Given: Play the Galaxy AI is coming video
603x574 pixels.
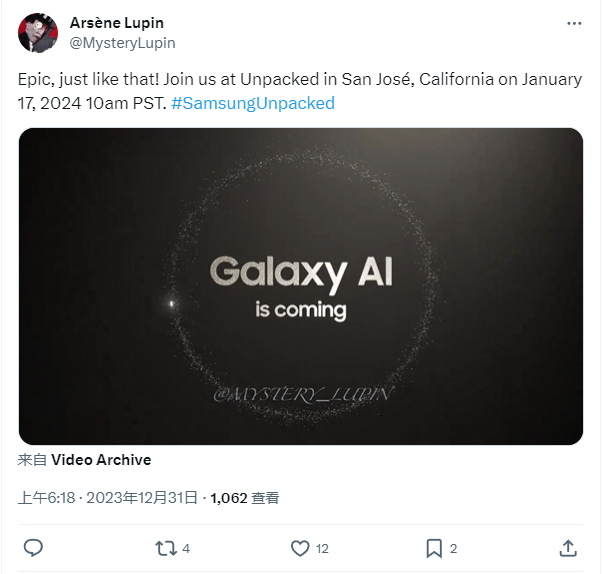Looking at the screenshot, I should click(301, 286).
